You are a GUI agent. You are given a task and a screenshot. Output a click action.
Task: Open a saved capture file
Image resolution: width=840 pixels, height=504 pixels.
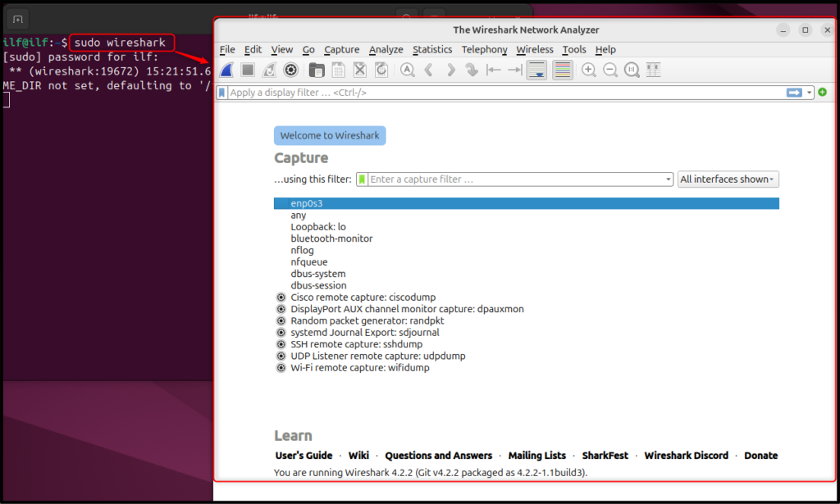[317, 70]
